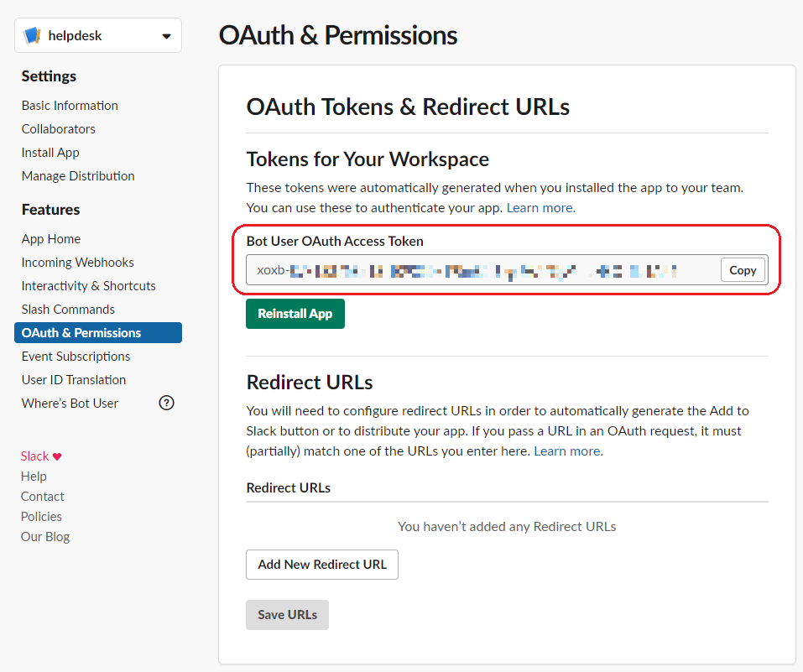Open User ID Translation page
The width and height of the screenshot is (803, 672).
coord(74,380)
